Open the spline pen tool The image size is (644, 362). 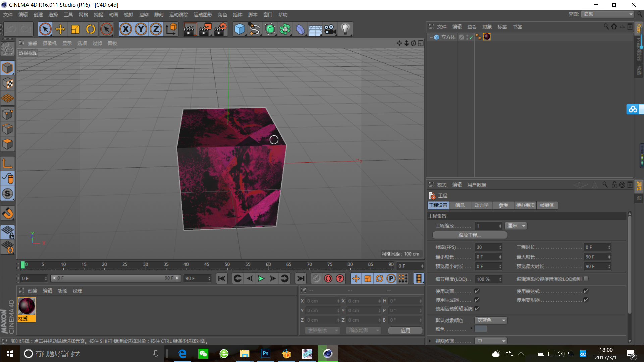click(255, 29)
